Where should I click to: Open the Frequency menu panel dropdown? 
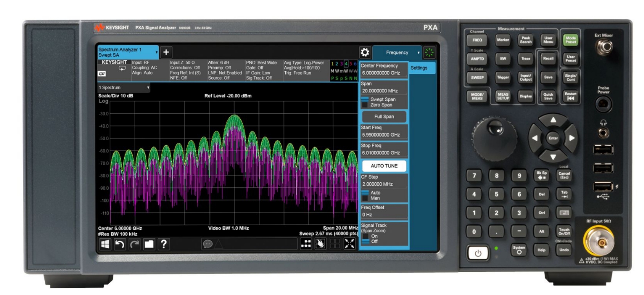(x=398, y=53)
